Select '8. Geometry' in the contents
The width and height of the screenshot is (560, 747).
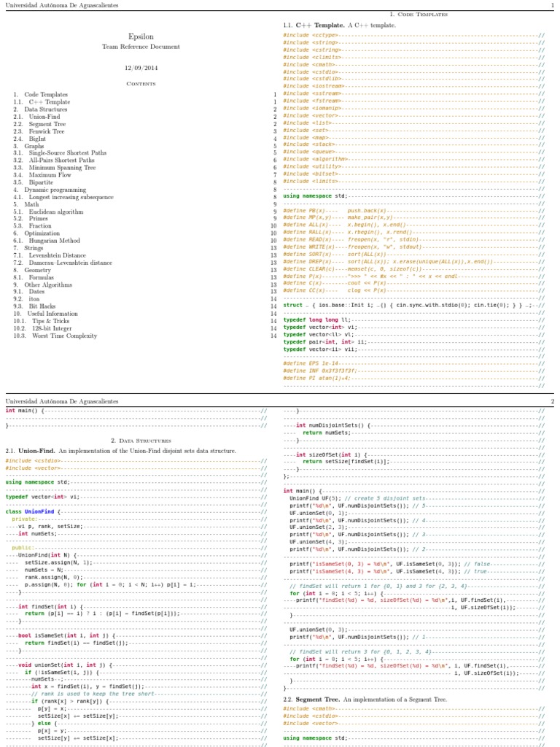pos(32,270)
